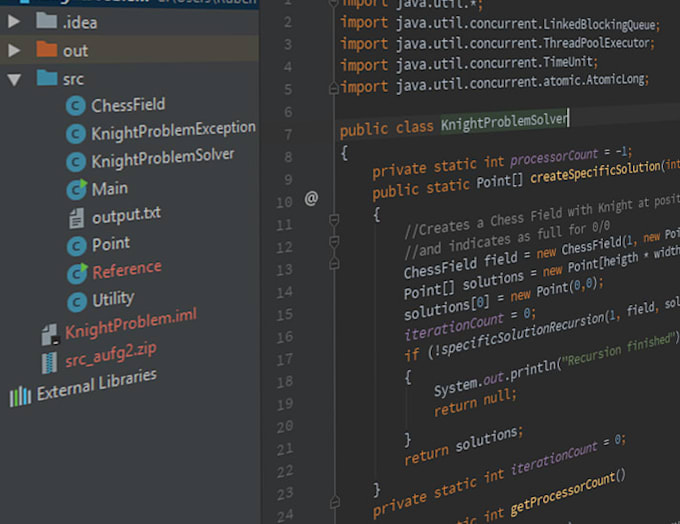Click the External Libraries bar-chart icon
Screen dimensions: 680x524
pos(20,396)
